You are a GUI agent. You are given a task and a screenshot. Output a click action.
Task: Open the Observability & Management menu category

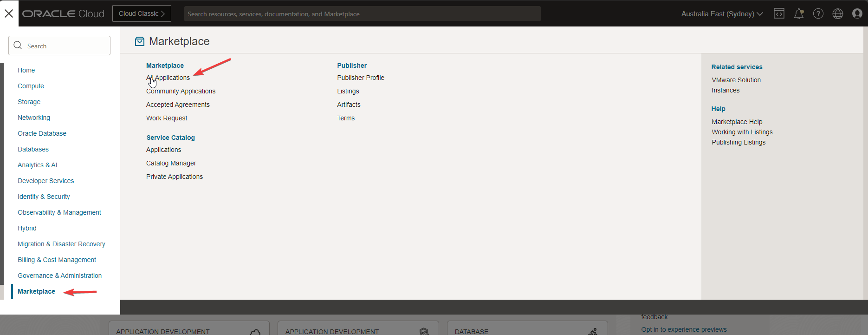point(59,212)
